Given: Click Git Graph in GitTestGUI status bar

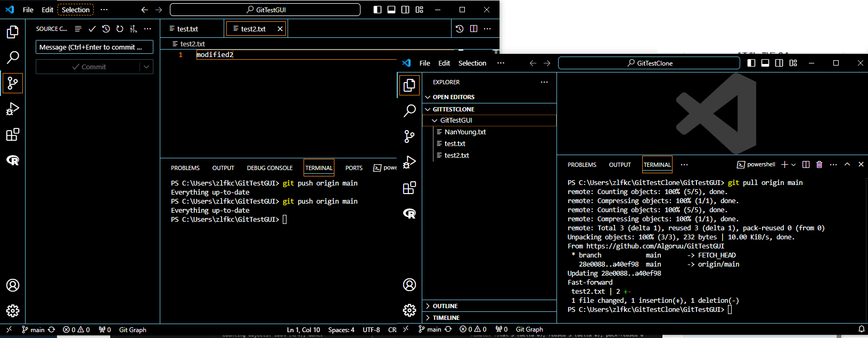Looking at the screenshot, I should point(133,330).
